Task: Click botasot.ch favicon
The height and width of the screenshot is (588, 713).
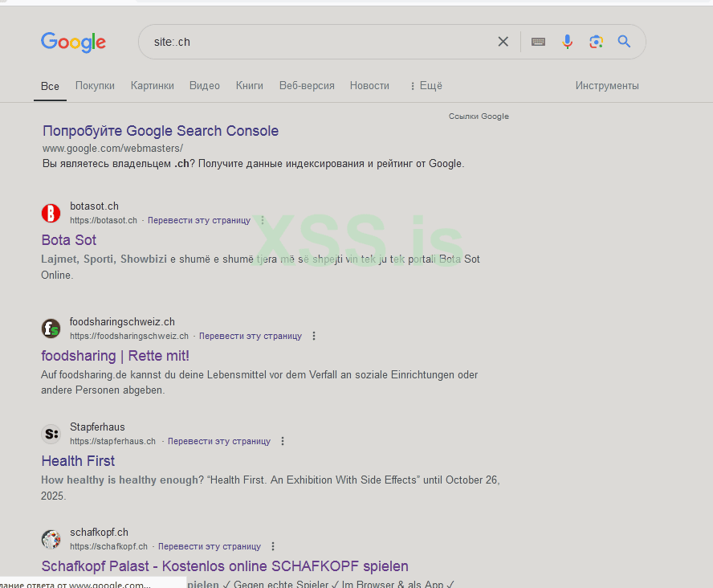Action: [51, 213]
